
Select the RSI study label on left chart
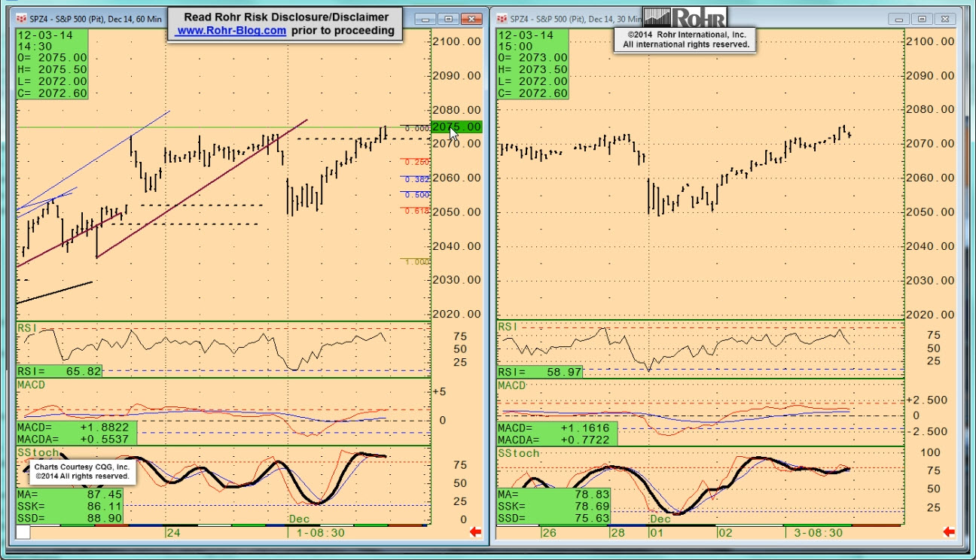[x=26, y=327]
